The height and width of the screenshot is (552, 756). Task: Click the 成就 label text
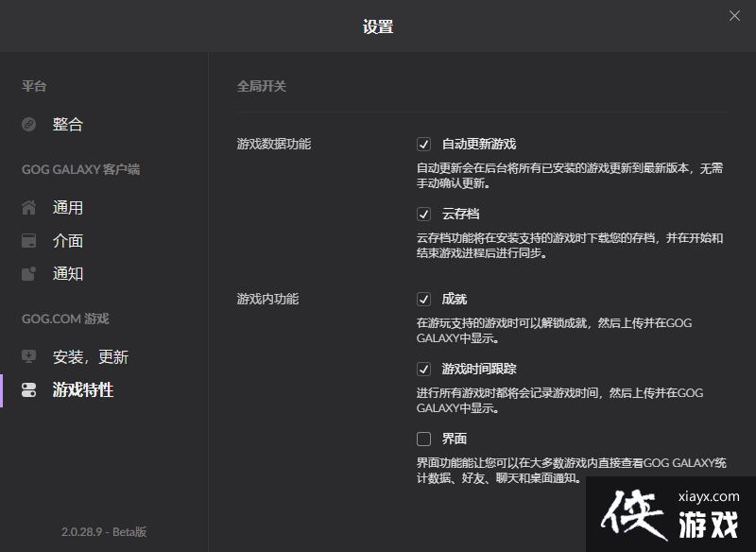455,300
